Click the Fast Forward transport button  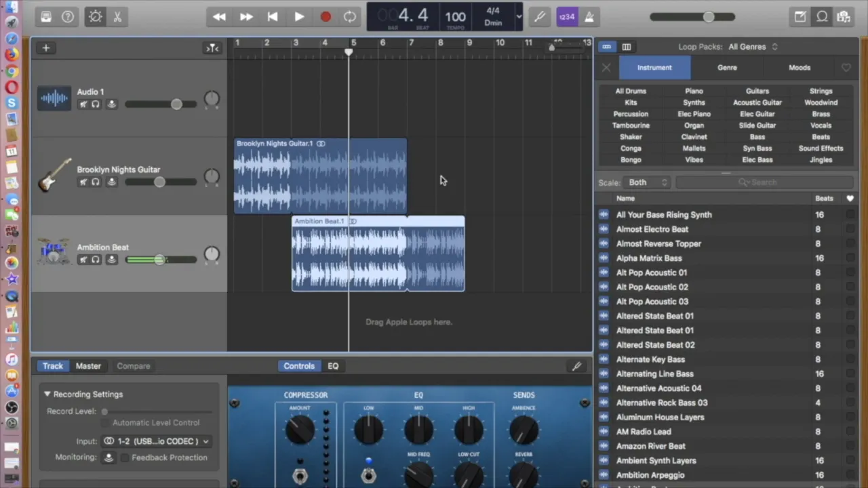[246, 17]
